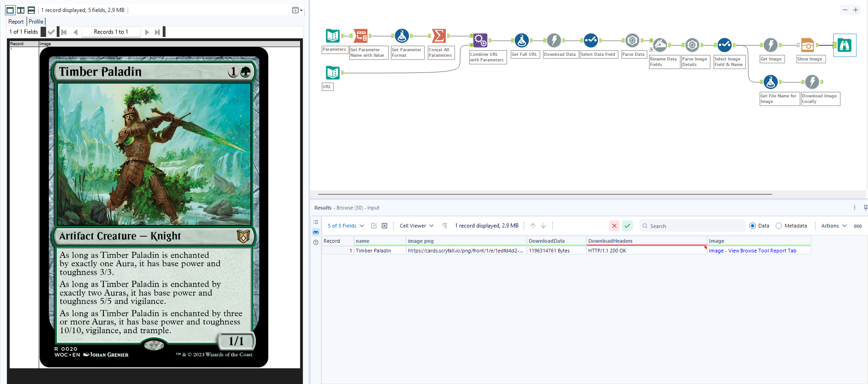868x384 pixels.
Task: Select the Parse Image Details tool
Action: (x=692, y=45)
